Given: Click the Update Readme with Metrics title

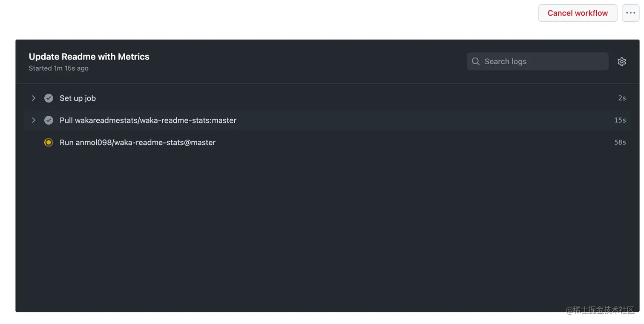Looking at the screenshot, I should tap(89, 57).
